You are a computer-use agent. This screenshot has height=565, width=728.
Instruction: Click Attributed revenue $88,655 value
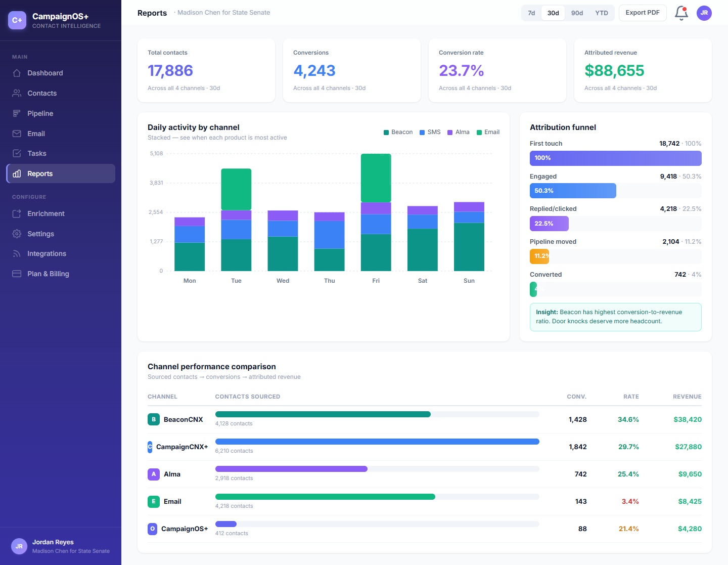pos(614,70)
